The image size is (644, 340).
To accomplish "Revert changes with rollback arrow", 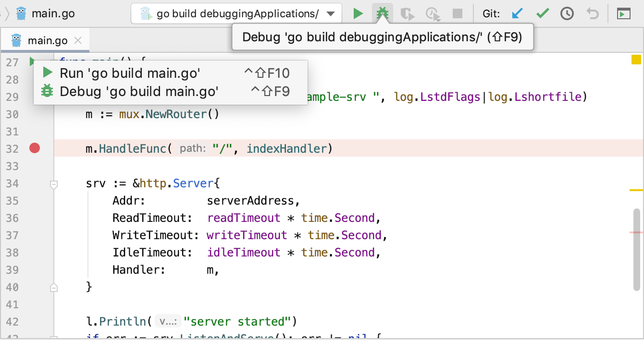I will pyautogui.click(x=593, y=13).
